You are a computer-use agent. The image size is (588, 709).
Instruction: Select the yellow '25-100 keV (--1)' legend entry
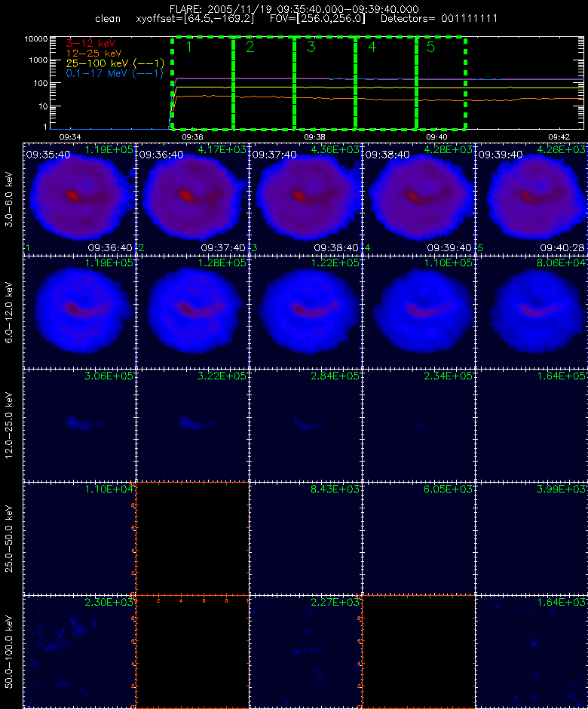pyautogui.click(x=115, y=63)
